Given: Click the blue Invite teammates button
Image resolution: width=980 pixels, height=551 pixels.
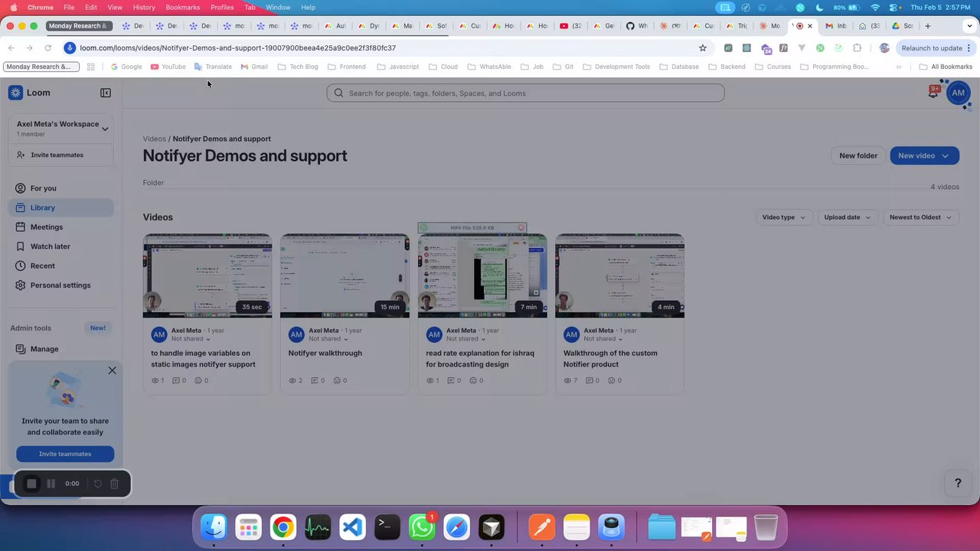Looking at the screenshot, I should (x=65, y=454).
